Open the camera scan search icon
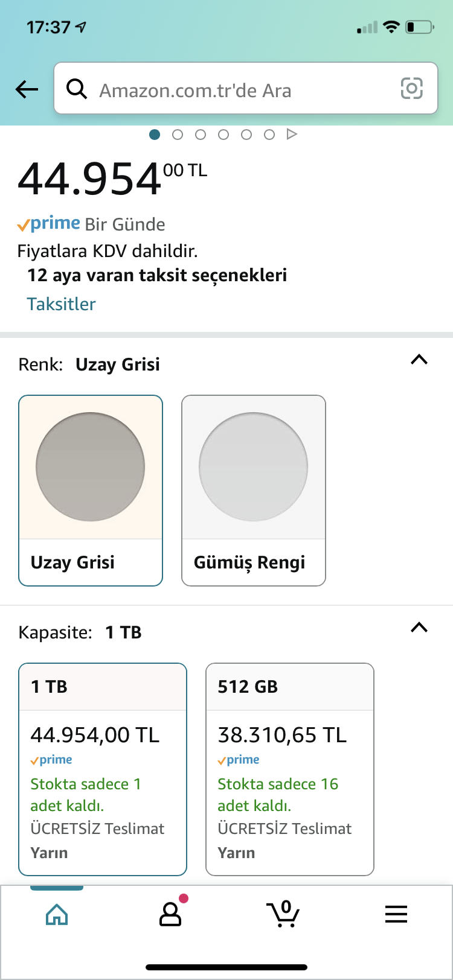 click(411, 89)
